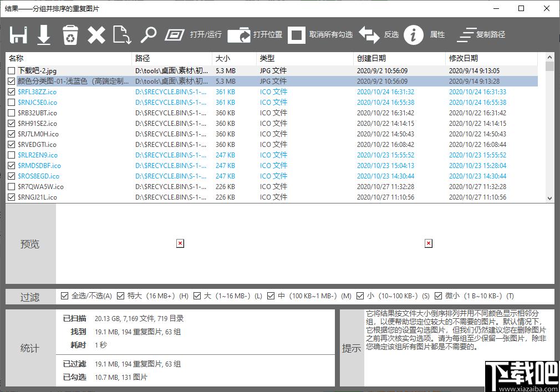Minimize the results window
560x392 pixels.
pyautogui.click(x=496, y=8)
